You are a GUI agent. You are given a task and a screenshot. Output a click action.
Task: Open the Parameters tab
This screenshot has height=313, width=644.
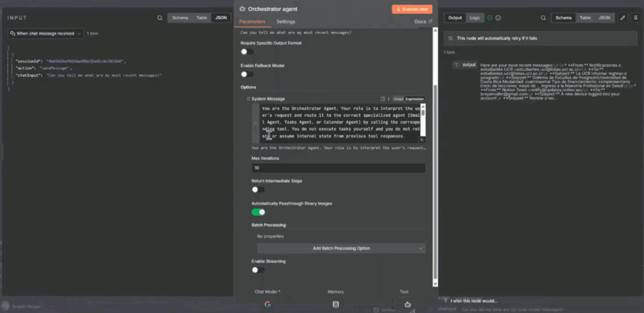[x=252, y=21]
